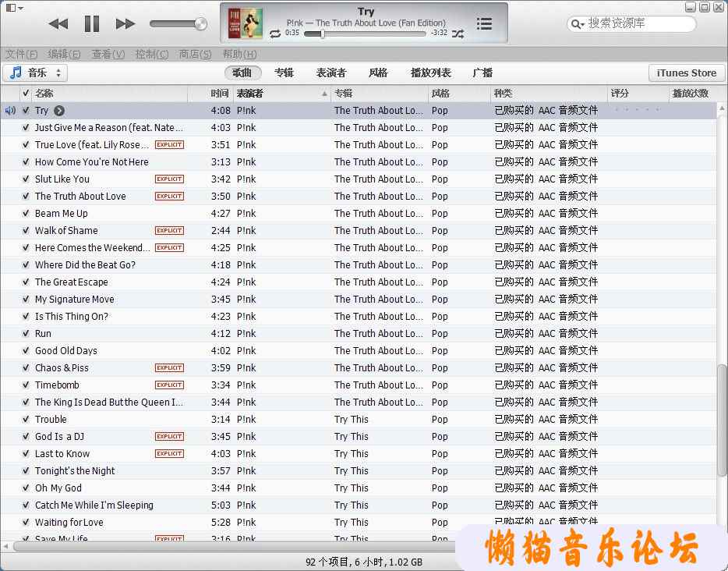Click the magnifier search icon

[577, 23]
